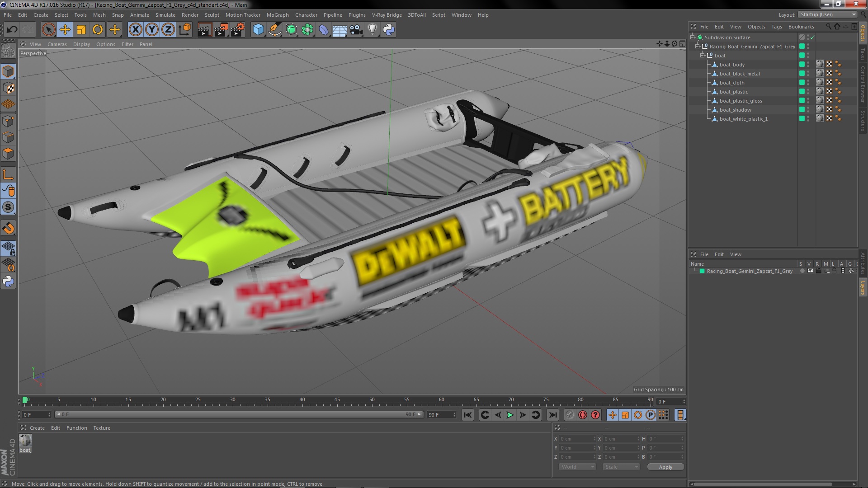Screen dimensions: 868x488
Task: Click the boat material thumbnail
Action: [25, 441]
